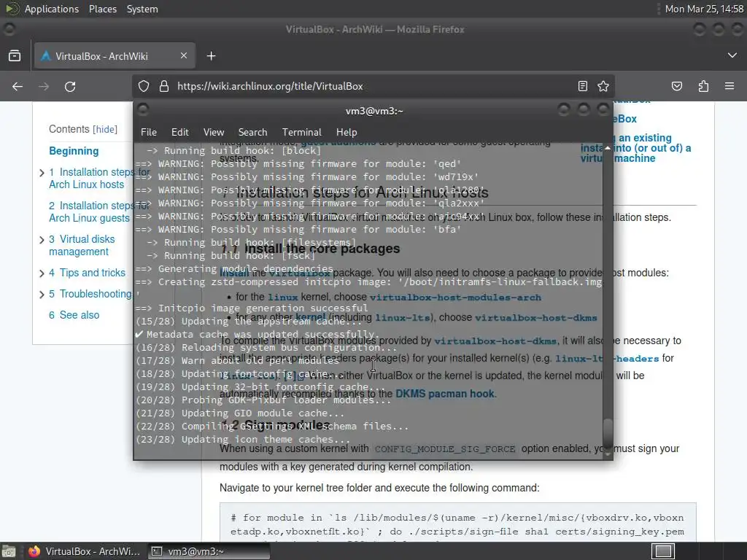Switch to vm3@vm3 terminal in taskbar
Screen dimensions: 747x560
pos(208,551)
